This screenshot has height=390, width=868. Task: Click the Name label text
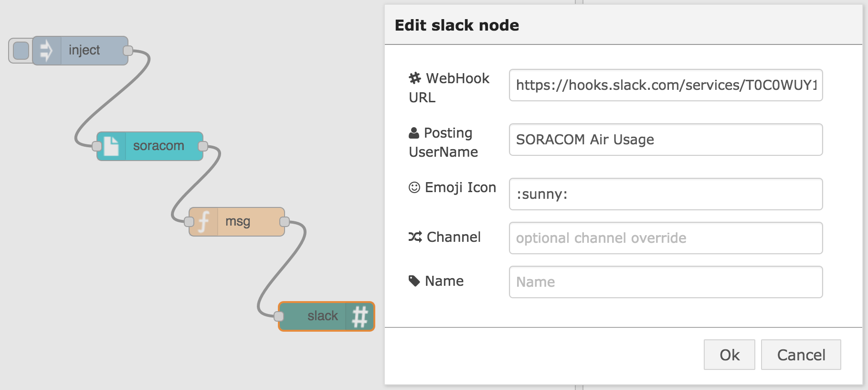pos(445,281)
